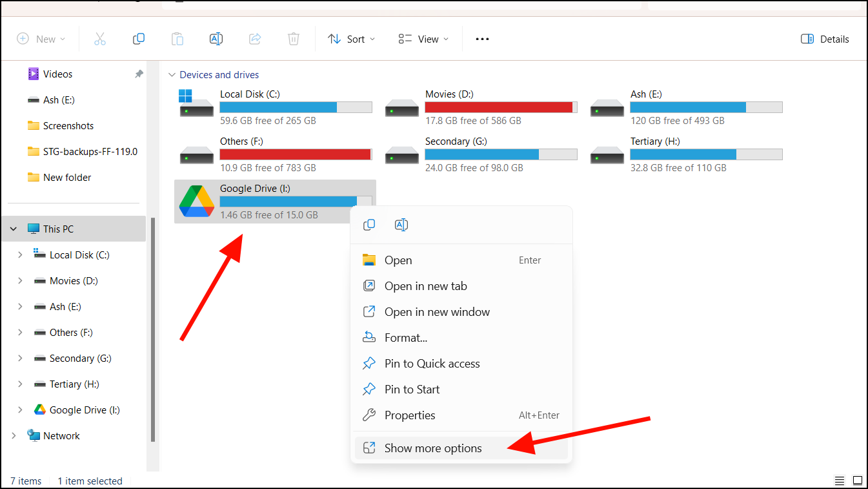Image resolution: width=868 pixels, height=489 pixels.
Task: Rename the drive via the toolbar Rename icon
Action: coord(216,39)
